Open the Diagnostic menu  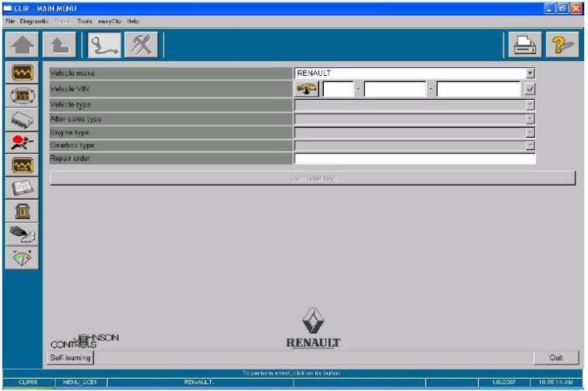pos(34,22)
